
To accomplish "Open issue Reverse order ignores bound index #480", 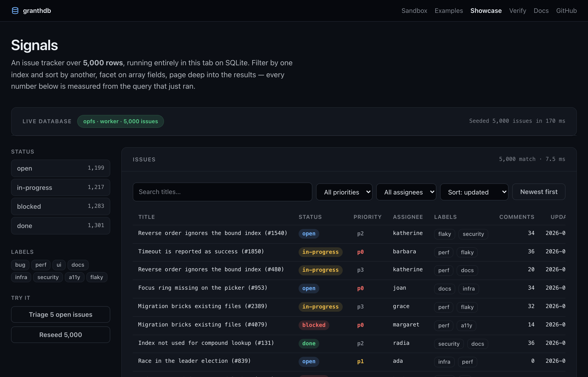I will tap(211, 269).
